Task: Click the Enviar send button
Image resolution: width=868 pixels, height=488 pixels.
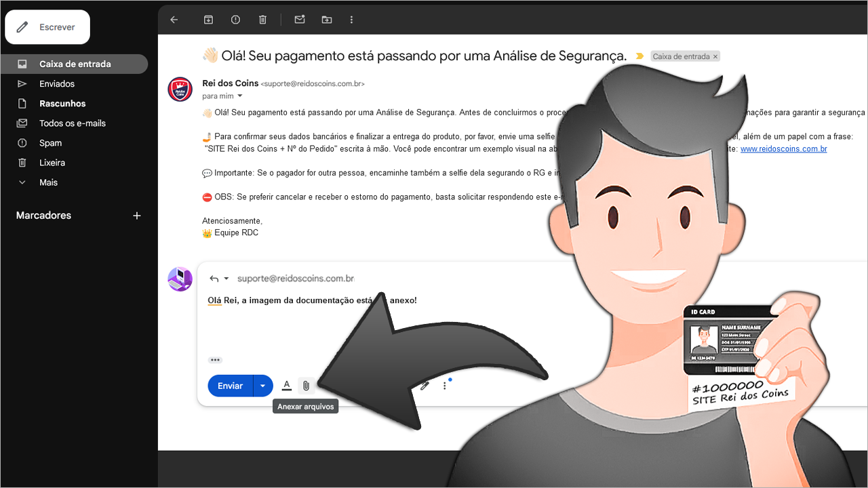Action: (230, 386)
